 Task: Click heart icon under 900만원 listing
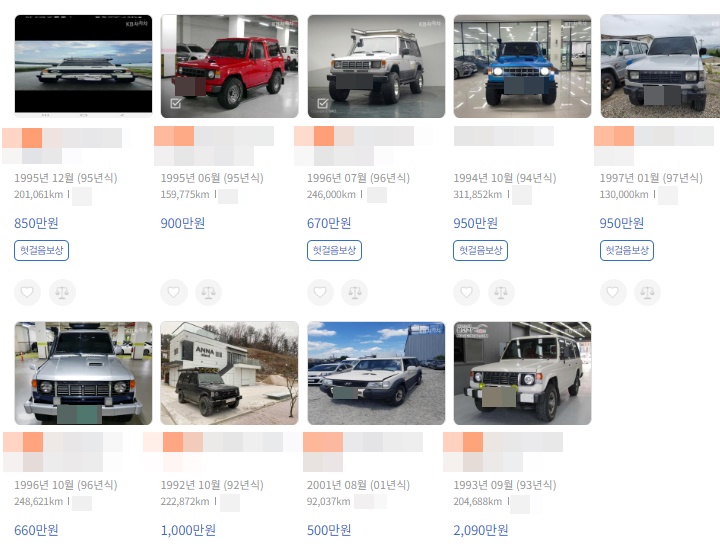(174, 292)
